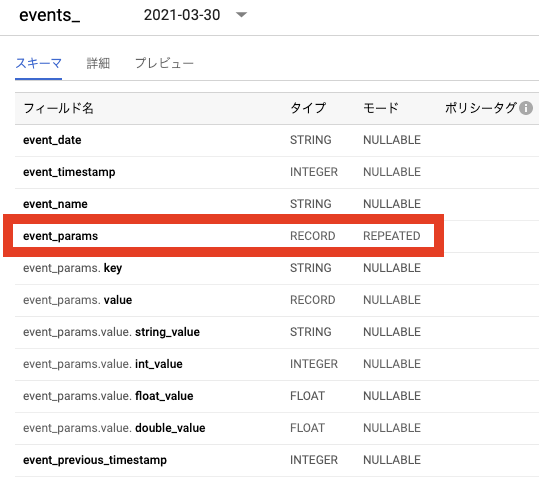Click the event_params.key field

[x=73, y=268]
